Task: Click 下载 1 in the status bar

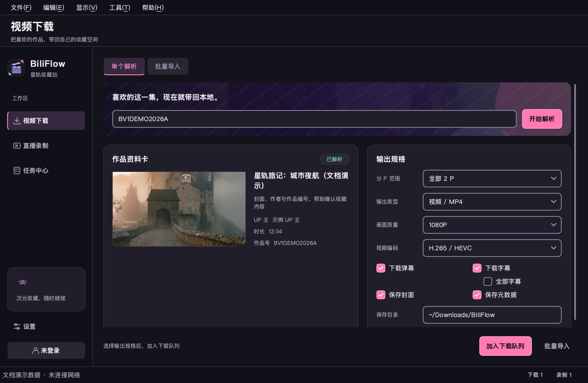Action: [x=535, y=375]
